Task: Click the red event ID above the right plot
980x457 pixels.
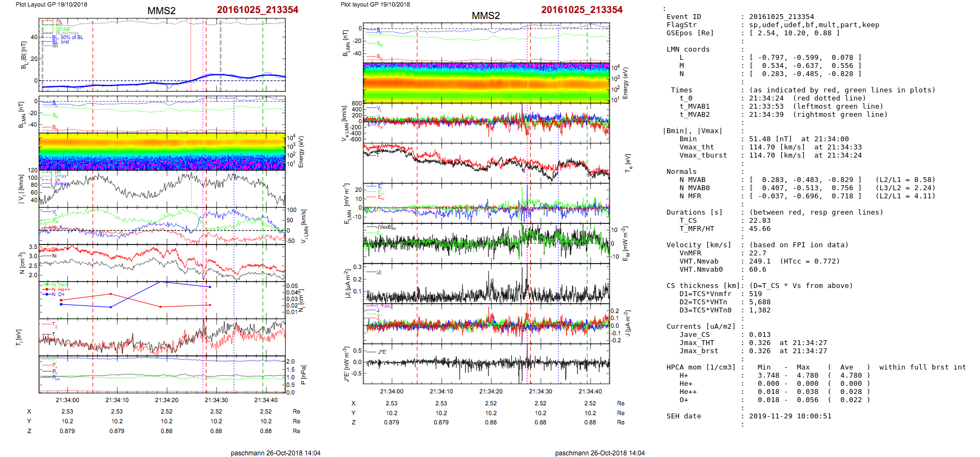Action: tap(581, 10)
